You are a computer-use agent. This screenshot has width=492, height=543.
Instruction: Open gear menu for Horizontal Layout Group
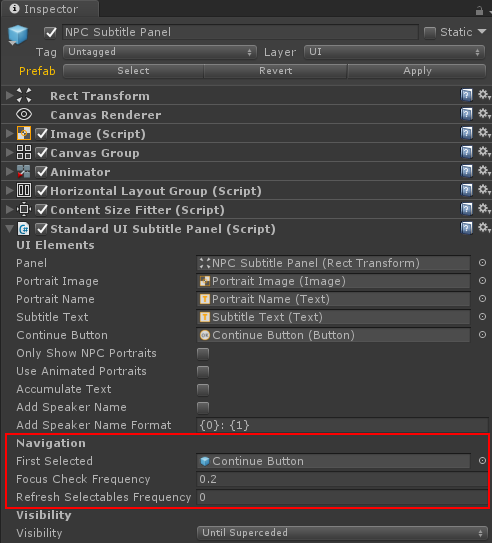(484, 190)
